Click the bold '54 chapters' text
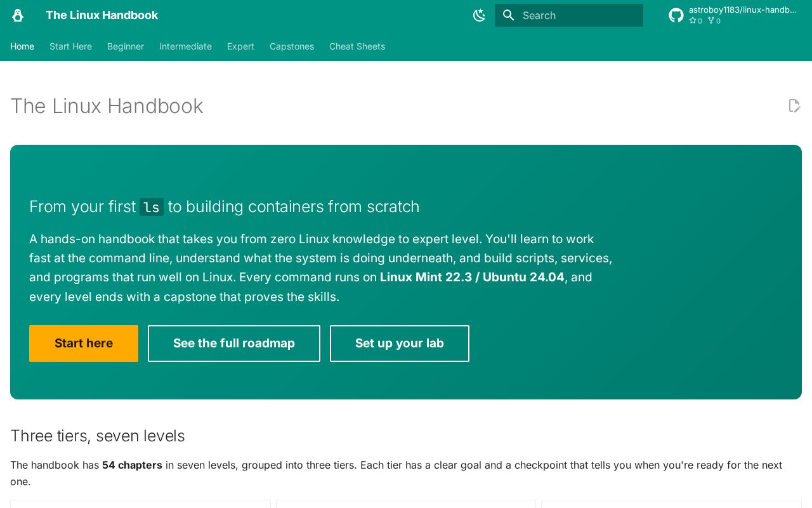The width and height of the screenshot is (812, 508). click(132, 465)
